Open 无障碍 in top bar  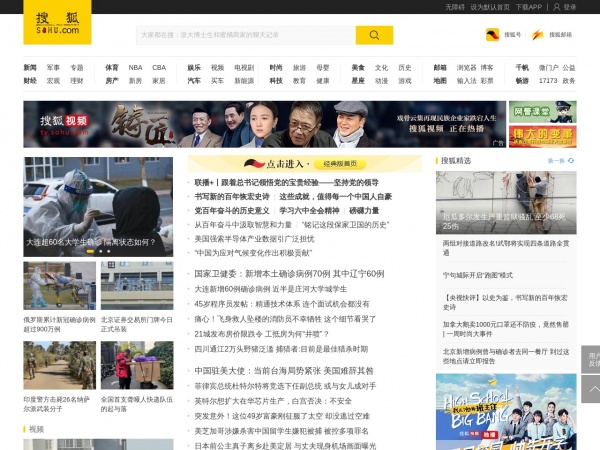pos(455,7)
